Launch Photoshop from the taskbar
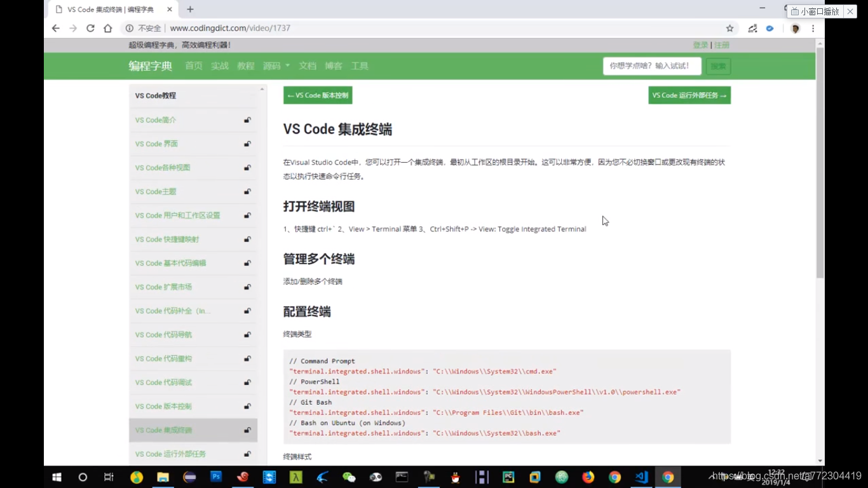Screen dimensions: 868x488 (216, 477)
